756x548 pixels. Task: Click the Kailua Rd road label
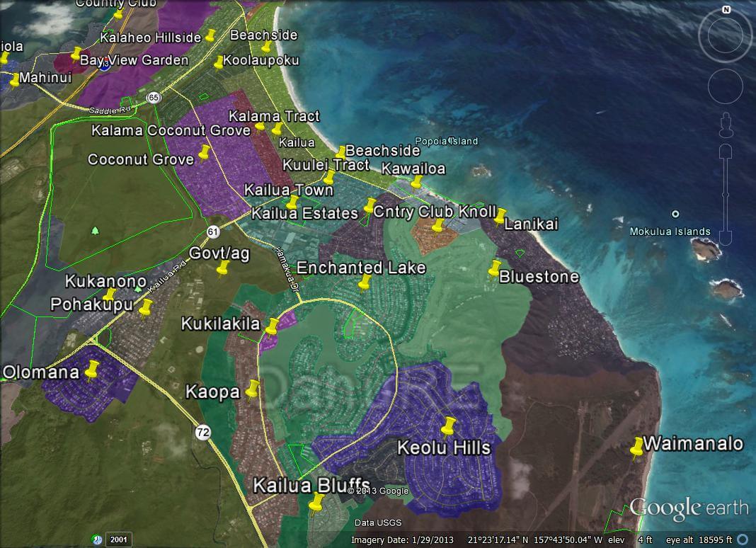point(167,276)
